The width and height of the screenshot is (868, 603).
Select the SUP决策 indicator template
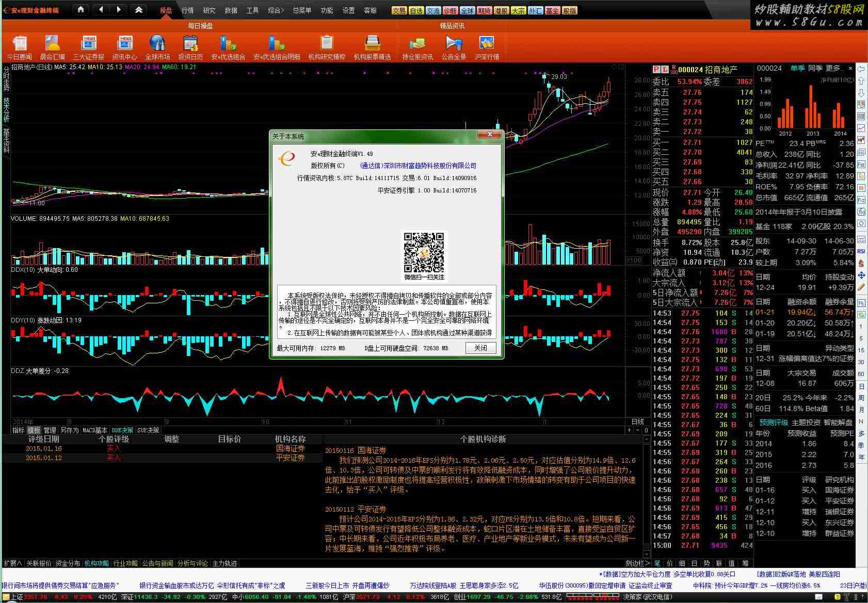[x=149, y=430]
